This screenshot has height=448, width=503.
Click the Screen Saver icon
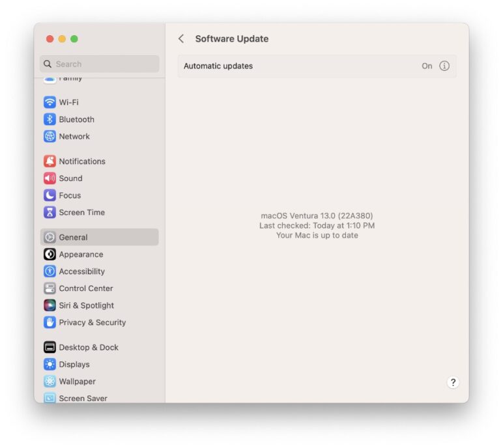click(50, 398)
